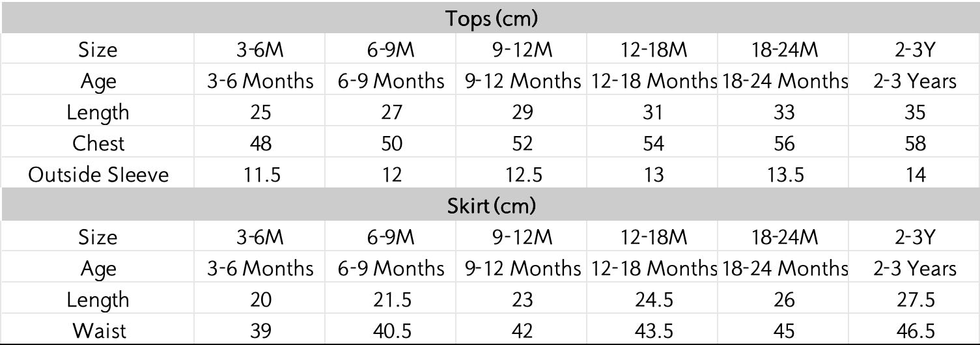The image size is (980, 345).
Task: Click Skirt Length value 24.5
Action: (652, 299)
